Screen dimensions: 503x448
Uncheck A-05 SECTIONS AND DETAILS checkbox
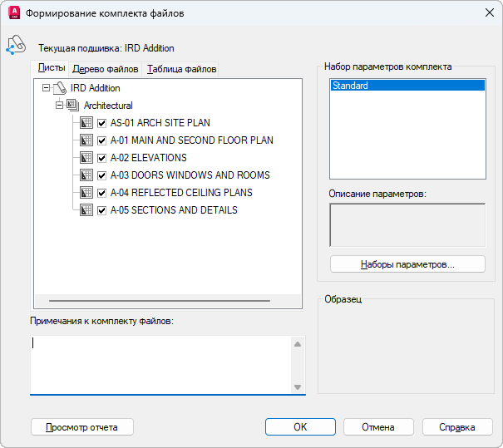pyautogui.click(x=102, y=210)
